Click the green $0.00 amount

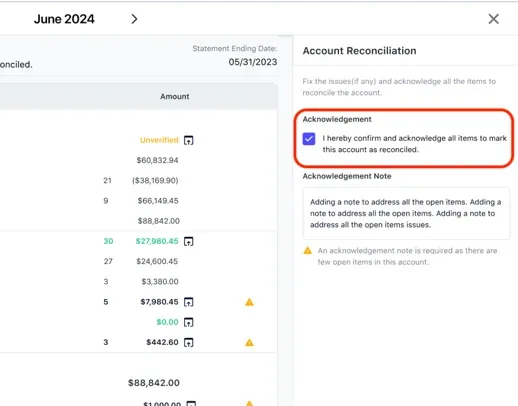coord(167,322)
